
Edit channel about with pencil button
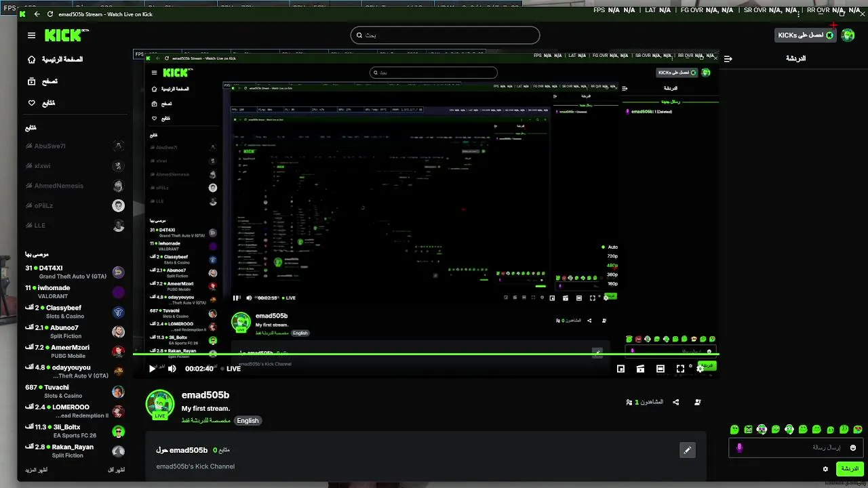point(687,450)
